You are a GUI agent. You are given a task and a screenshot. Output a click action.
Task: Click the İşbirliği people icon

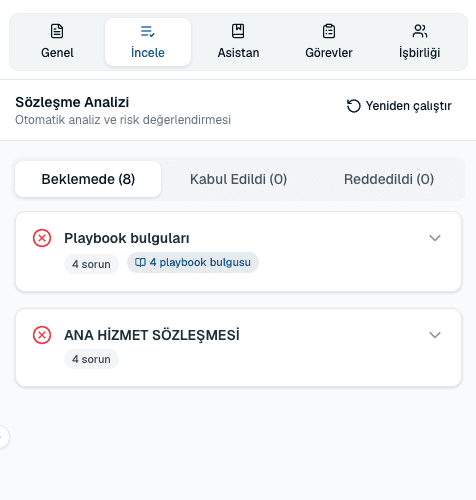(420, 31)
